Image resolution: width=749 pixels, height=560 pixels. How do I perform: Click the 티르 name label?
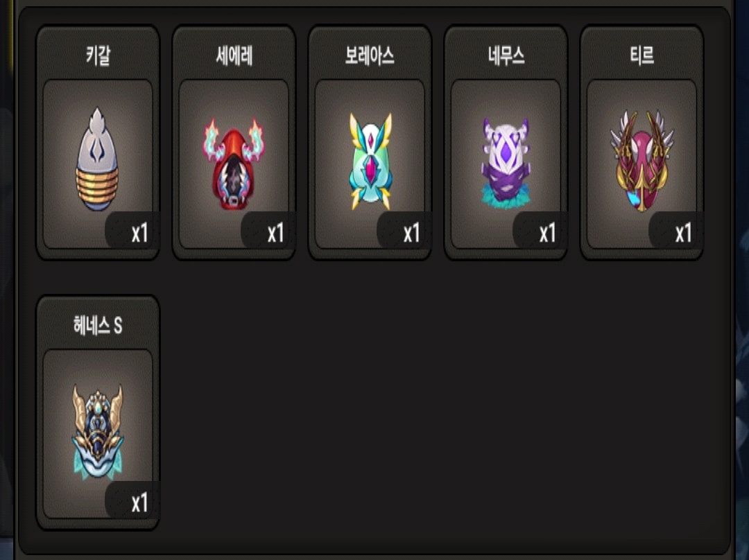[x=642, y=55]
